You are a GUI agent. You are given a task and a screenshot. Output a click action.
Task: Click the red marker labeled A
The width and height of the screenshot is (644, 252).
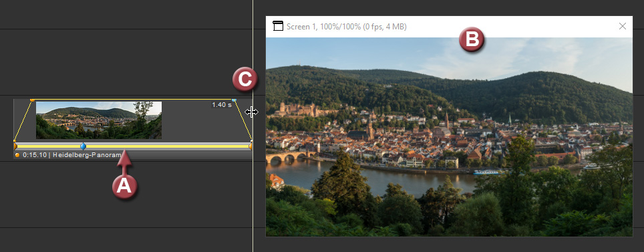tap(124, 186)
